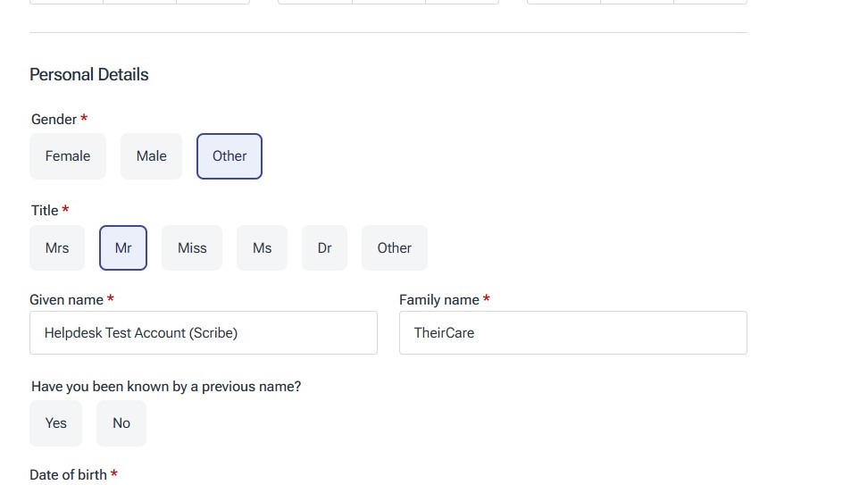Set the title to Miss
This screenshot has height=485, width=868.
[x=192, y=248]
